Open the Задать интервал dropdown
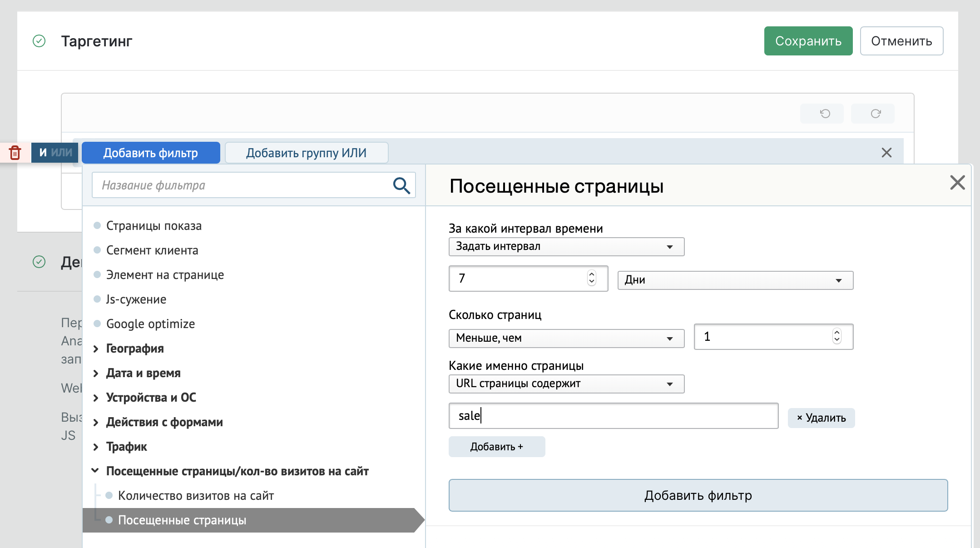The height and width of the screenshot is (548, 980). (x=566, y=247)
